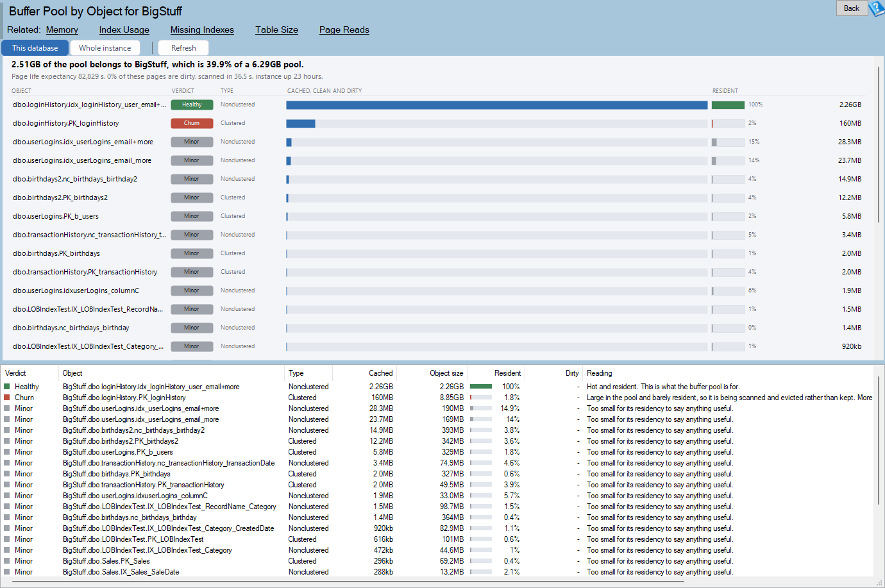Sort grid by Type column
Viewport: 885px width, 588px height.
point(308,373)
